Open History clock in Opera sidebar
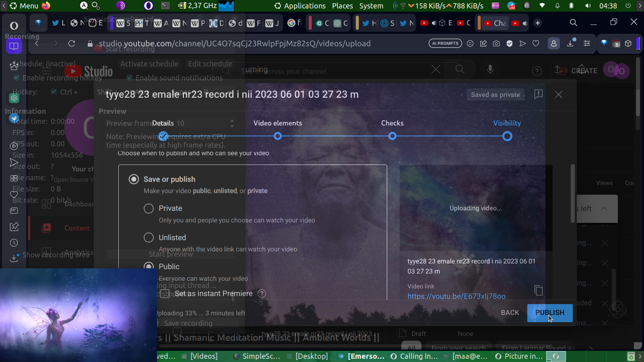 pyautogui.click(x=14, y=243)
